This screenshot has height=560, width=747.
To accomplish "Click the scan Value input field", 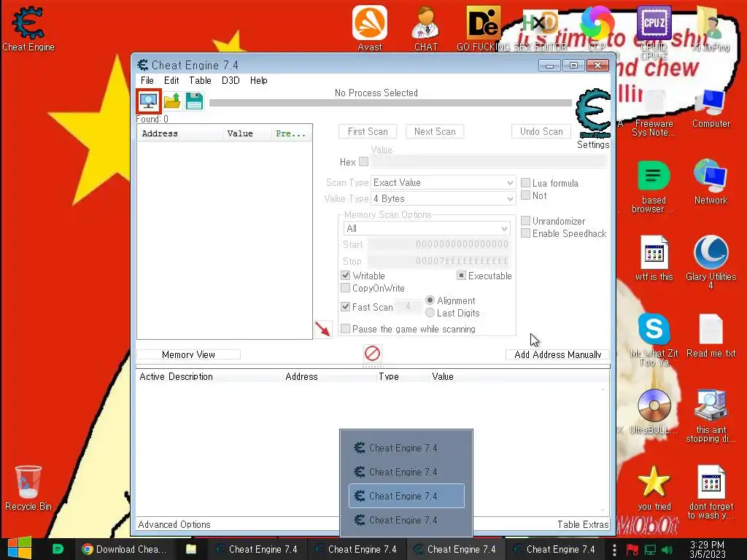I will (x=489, y=162).
